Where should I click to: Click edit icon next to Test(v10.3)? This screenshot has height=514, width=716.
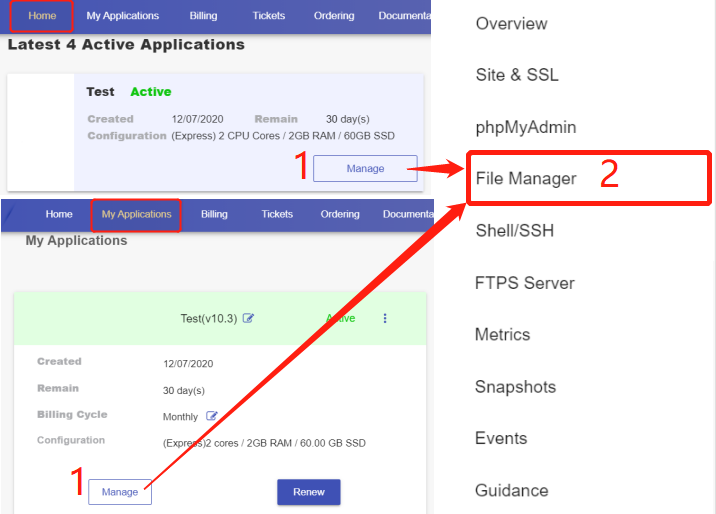point(249,318)
